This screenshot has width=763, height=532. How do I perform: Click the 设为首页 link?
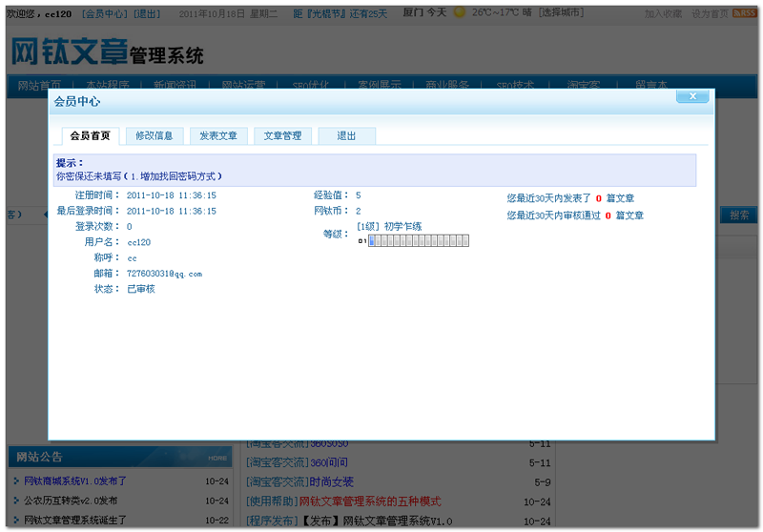point(709,14)
